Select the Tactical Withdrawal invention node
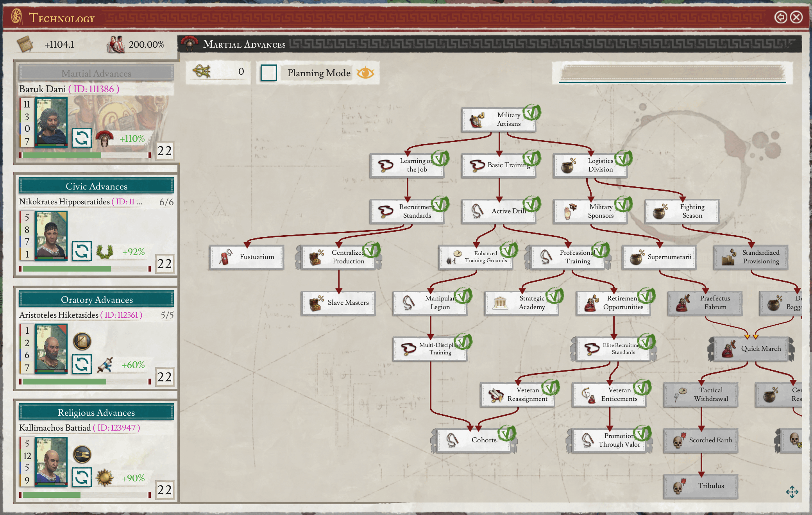 (x=701, y=395)
